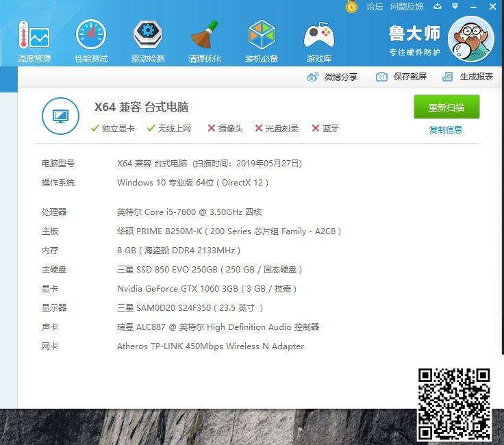Select Windows 10 专业版 64位 text

pyautogui.click(x=193, y=183)
